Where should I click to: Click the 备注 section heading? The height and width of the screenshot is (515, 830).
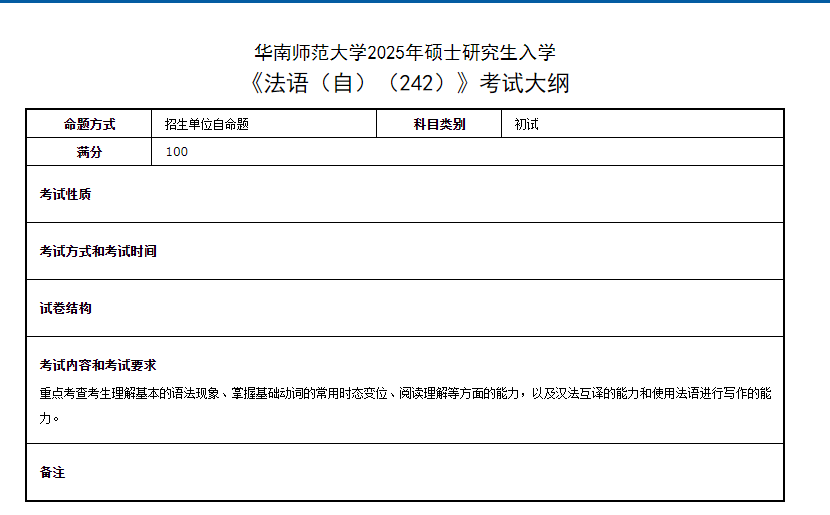coord(52,472)
